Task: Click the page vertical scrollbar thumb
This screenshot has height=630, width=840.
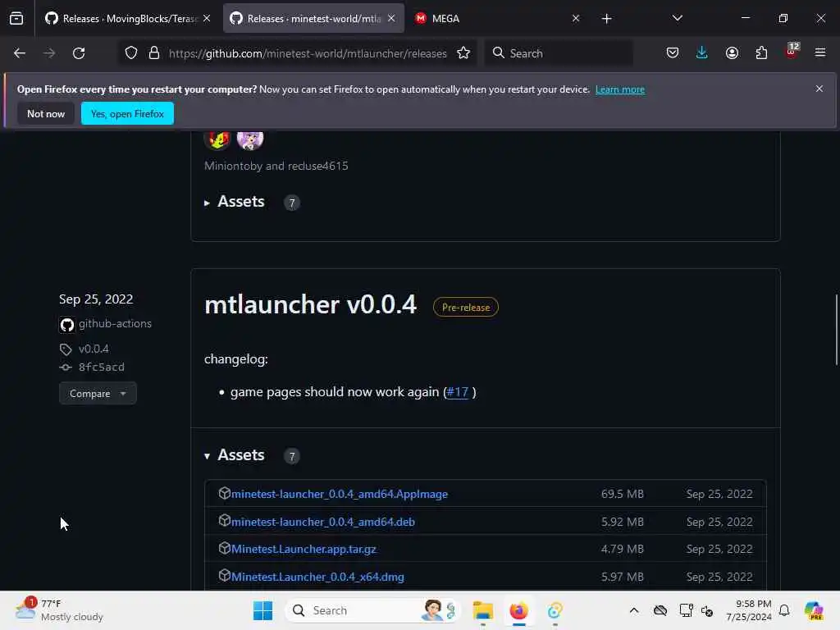Action: pyautogui.click(x=836, y=330)
